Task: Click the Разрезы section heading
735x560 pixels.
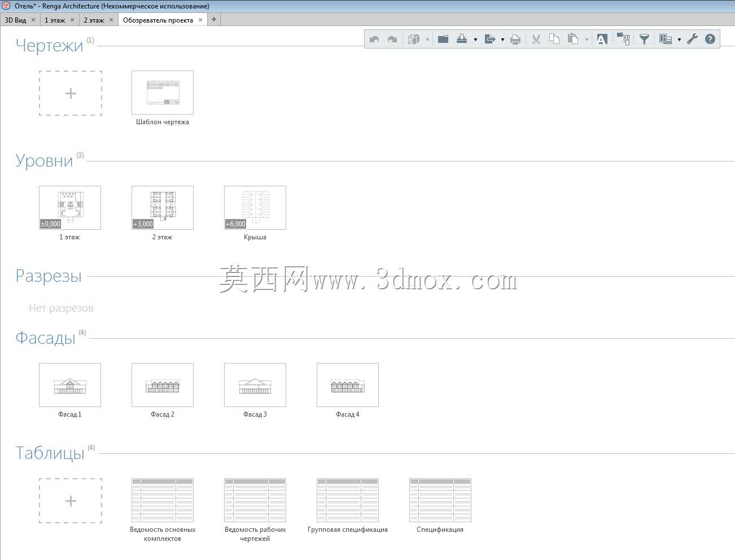Action: pos(49,275)
